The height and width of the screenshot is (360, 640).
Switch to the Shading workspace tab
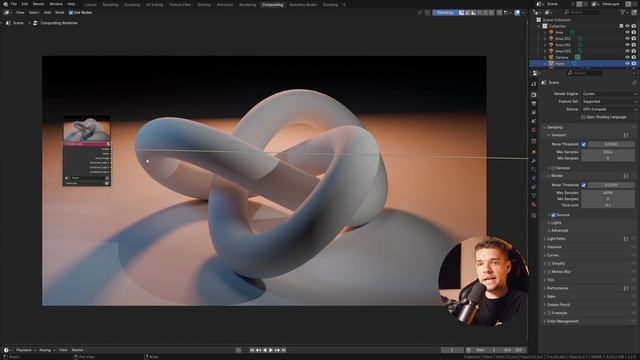204,4
